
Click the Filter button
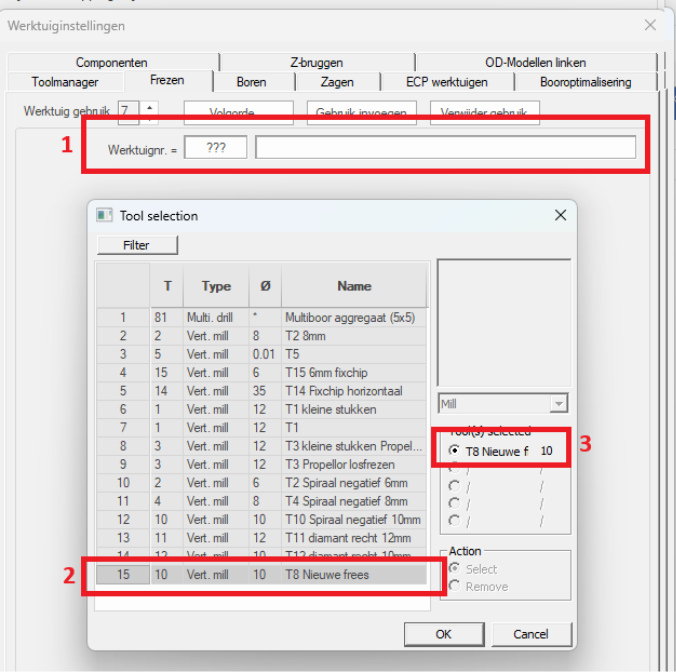(137, 245)
